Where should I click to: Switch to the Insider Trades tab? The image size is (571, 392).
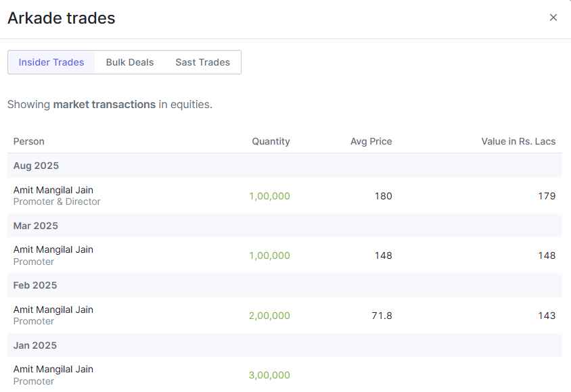point(51,62)
